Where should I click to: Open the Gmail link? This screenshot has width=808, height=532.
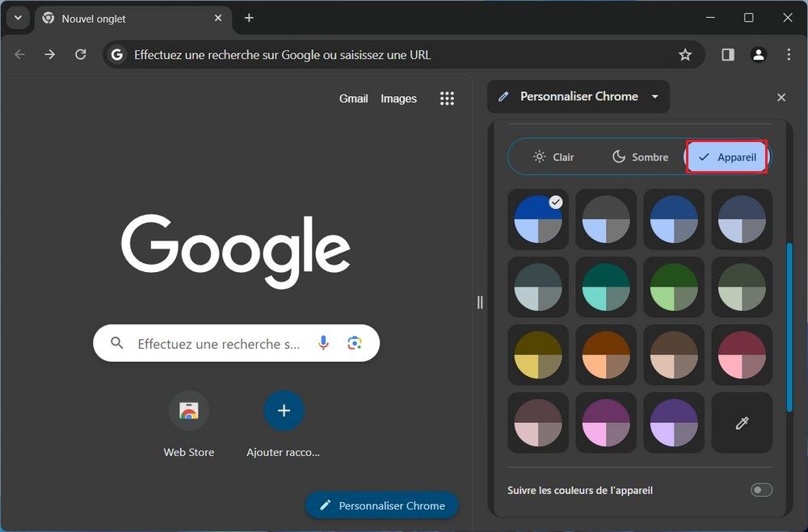[353, 98]
